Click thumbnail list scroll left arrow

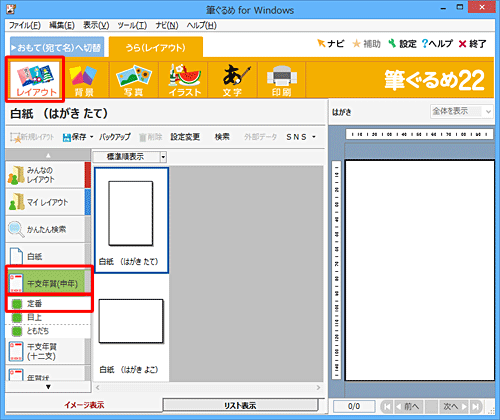coord(98,388)
